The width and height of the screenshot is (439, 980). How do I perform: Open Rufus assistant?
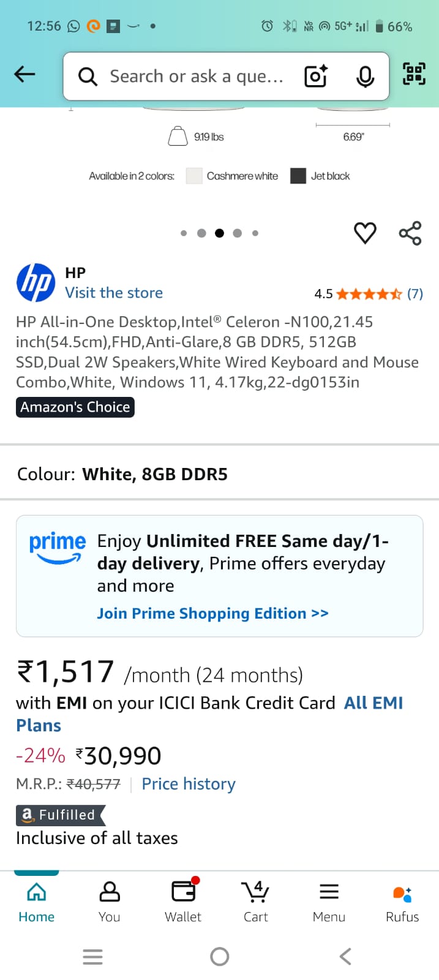pyautogui.click(x=402, y=901)
